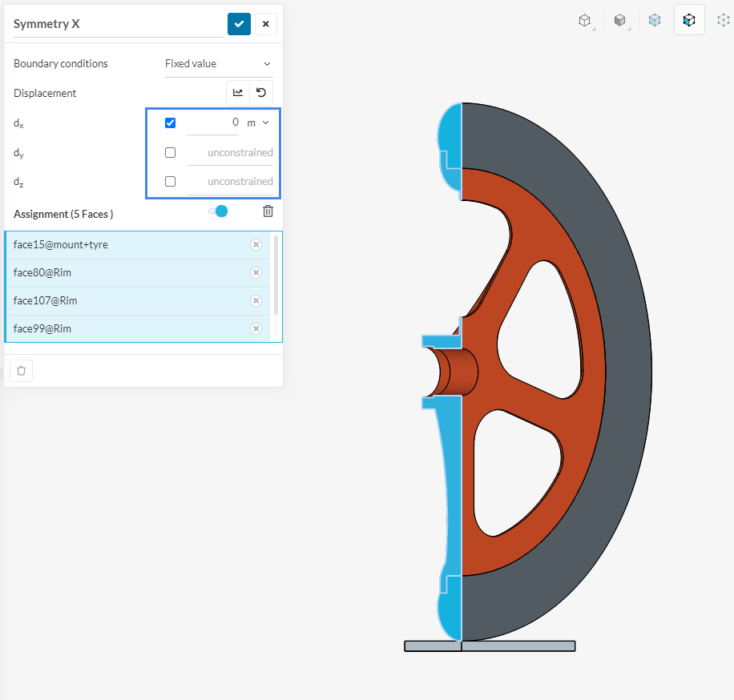The image size is (734, 700).
Task: Select face99@Rim in the assignment list
Action: tap(120, 329)
